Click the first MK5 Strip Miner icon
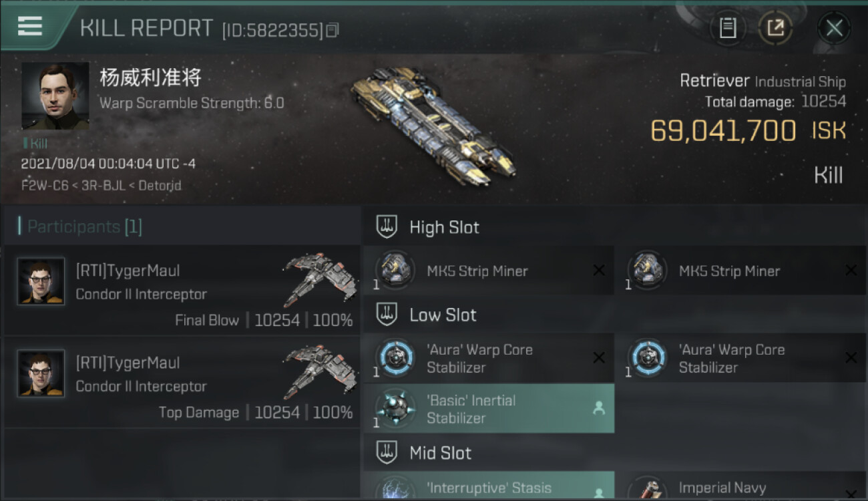Viewport: 868px width, 501px height. coord(393,271)
